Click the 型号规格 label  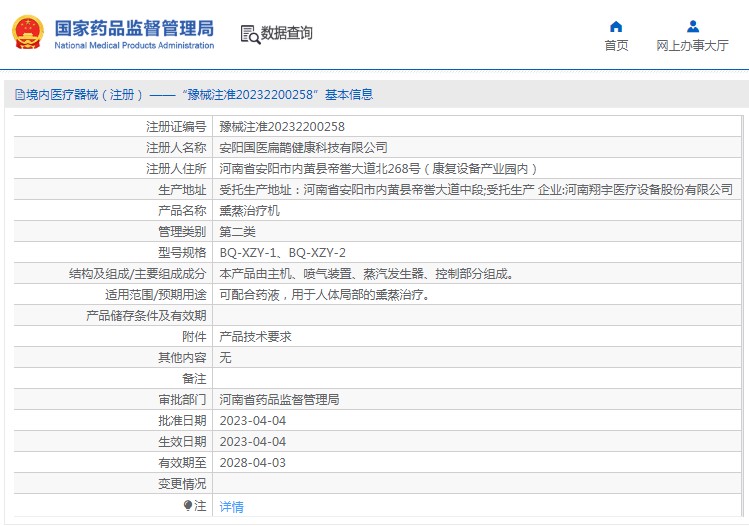(182, 253)
